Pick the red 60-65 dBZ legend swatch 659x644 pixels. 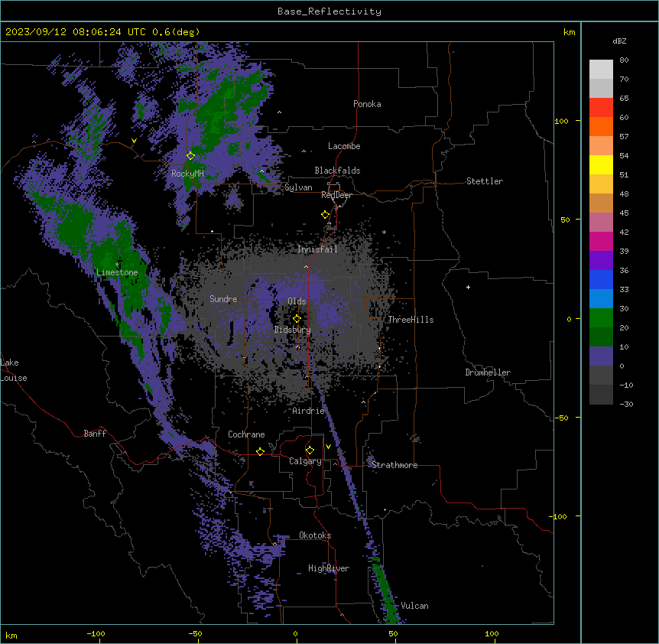click(601, 107)
